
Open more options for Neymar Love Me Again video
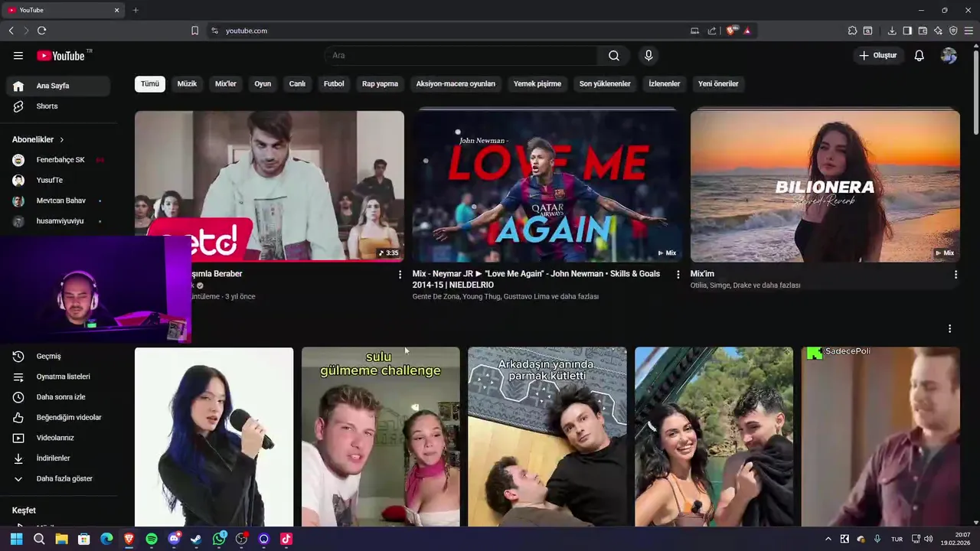click(678, 274)
